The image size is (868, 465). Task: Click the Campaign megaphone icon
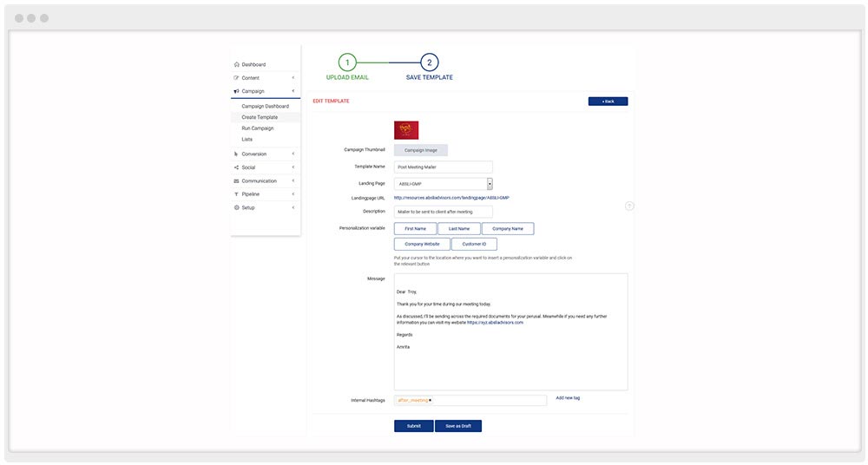coord(236,91)
